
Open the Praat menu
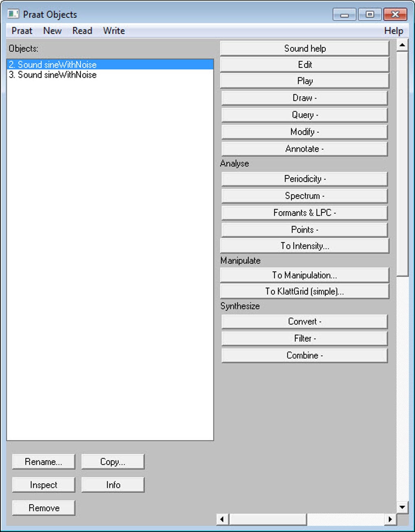click(x=22, y=31)
